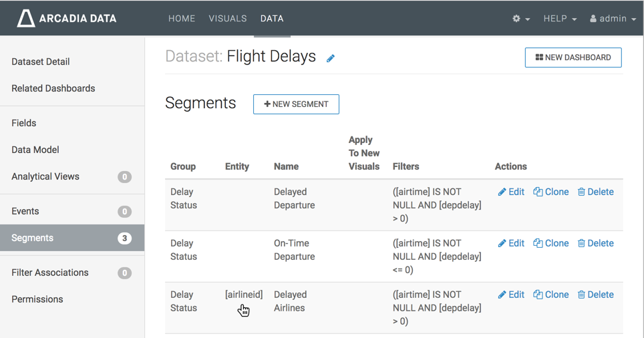Delete the Delayed Airlines segment
The width and height of the screenshot is (644, 338).
(x=595, y=295)
